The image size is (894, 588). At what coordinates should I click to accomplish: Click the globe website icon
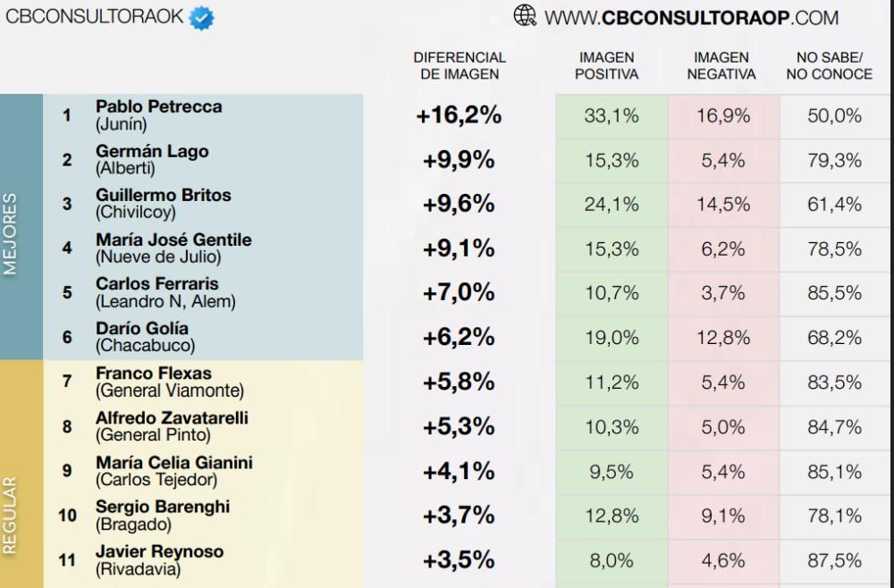[525, 16]
